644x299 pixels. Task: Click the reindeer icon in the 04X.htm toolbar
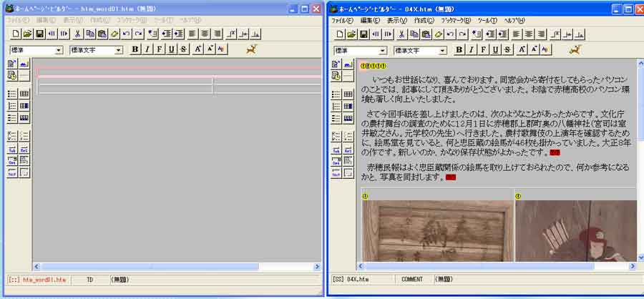coord(575,50)
